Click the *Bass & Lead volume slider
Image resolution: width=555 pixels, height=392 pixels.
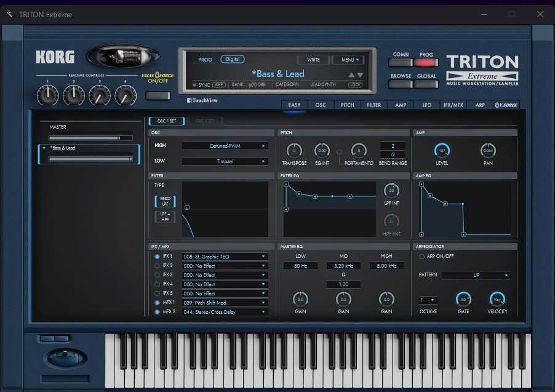coord(90,159)
